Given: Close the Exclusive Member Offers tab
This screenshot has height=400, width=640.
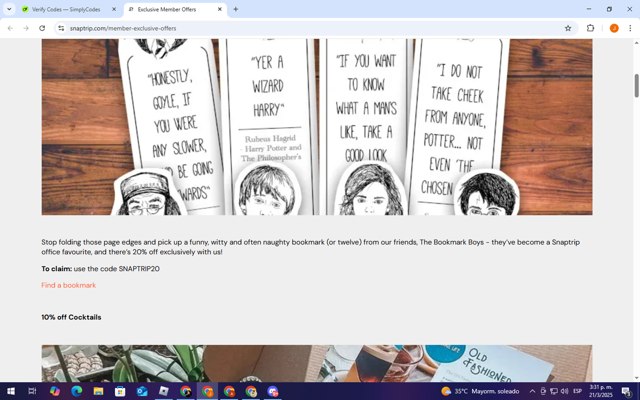Looking at the screenshot, I should (220, 9).
